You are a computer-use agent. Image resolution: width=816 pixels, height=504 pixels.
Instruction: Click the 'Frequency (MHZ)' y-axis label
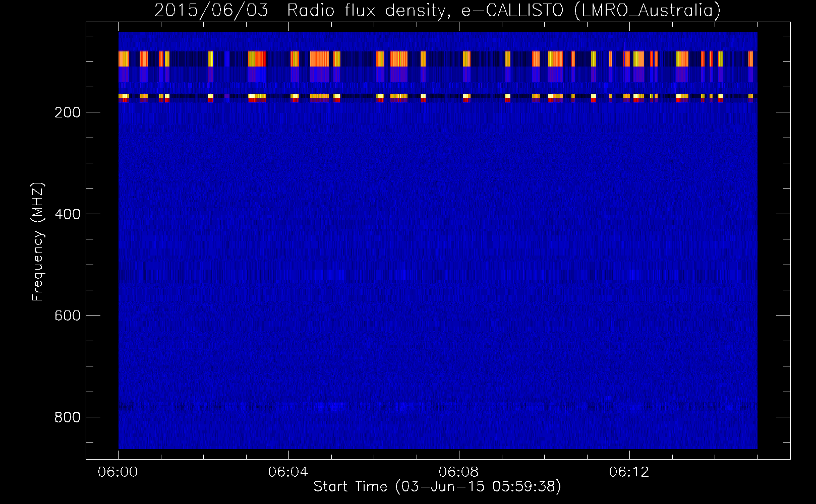[38, 242]
